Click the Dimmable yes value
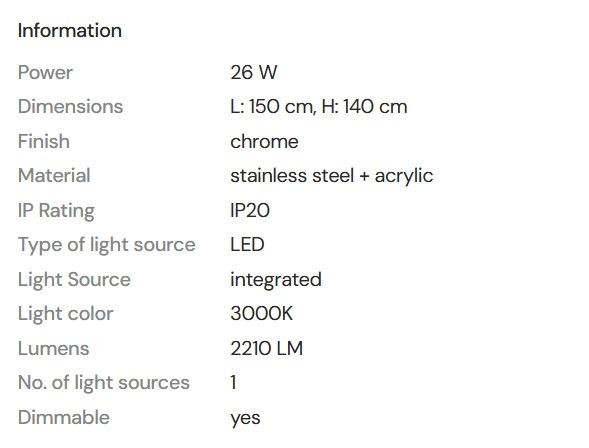The height and width of the screenshot is (448, 589). point(245,418)
